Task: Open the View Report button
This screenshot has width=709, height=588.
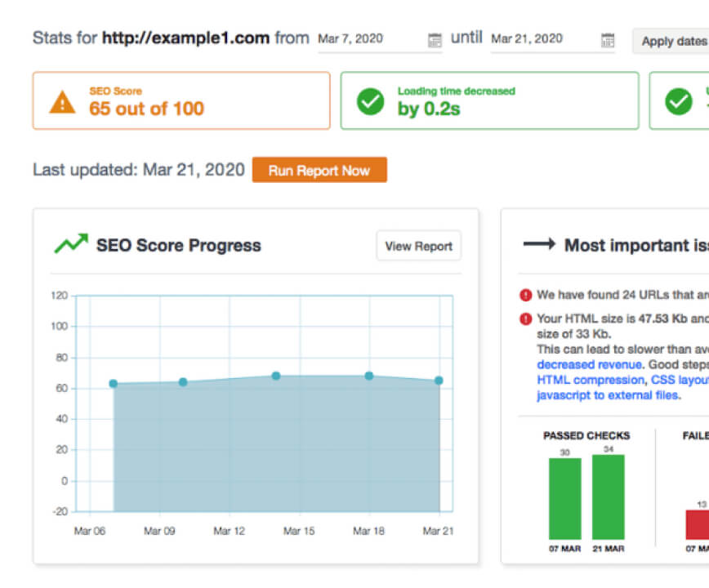Action: 418,246
